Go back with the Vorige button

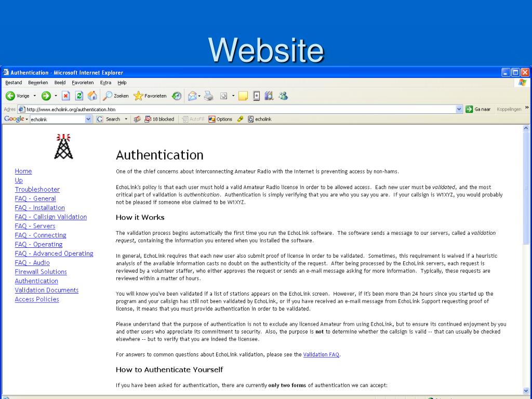pyautogui.click(x=18, y=96)
